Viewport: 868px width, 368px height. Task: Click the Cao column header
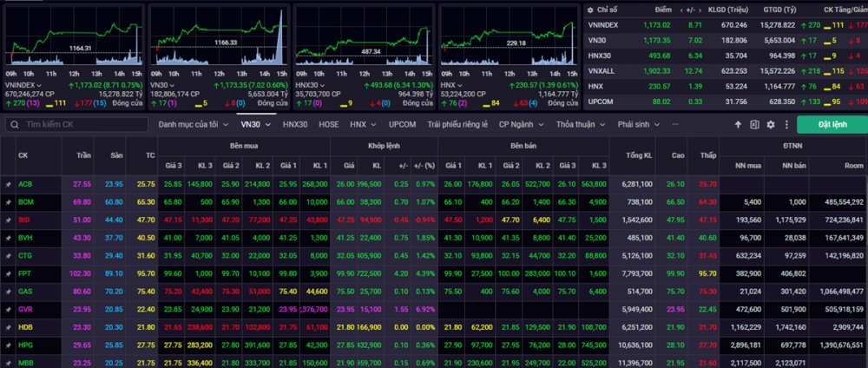pos(678,155)
